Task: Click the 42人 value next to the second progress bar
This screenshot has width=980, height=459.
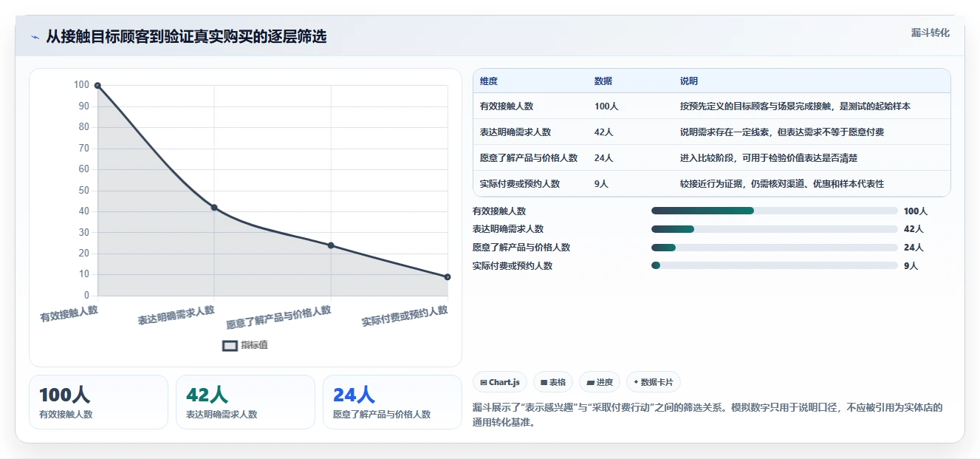Action: (914, 229)
